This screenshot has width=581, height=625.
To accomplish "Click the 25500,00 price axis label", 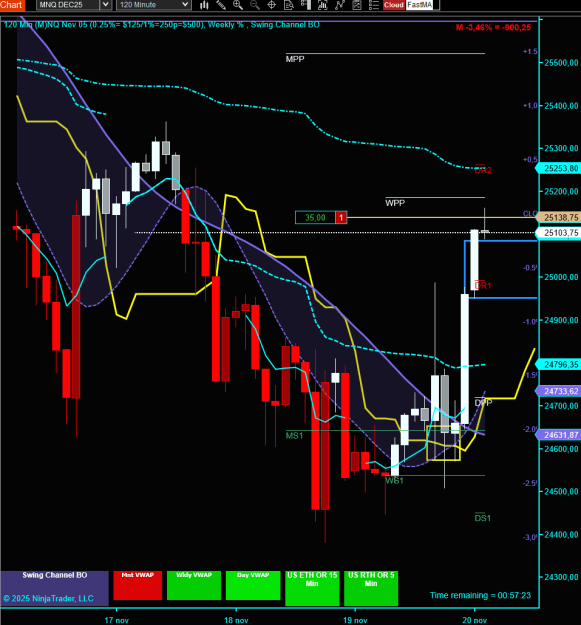I will click(561, 63).
